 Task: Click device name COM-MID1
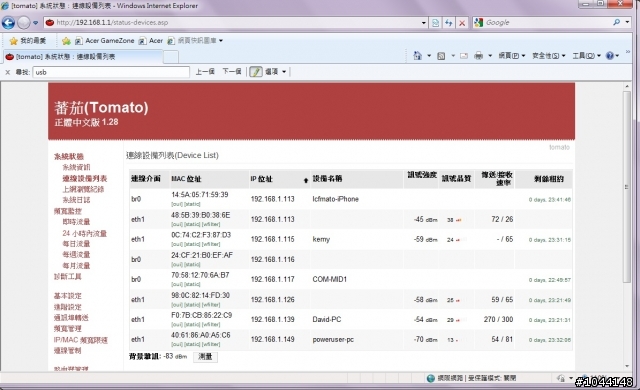[329, 279]
